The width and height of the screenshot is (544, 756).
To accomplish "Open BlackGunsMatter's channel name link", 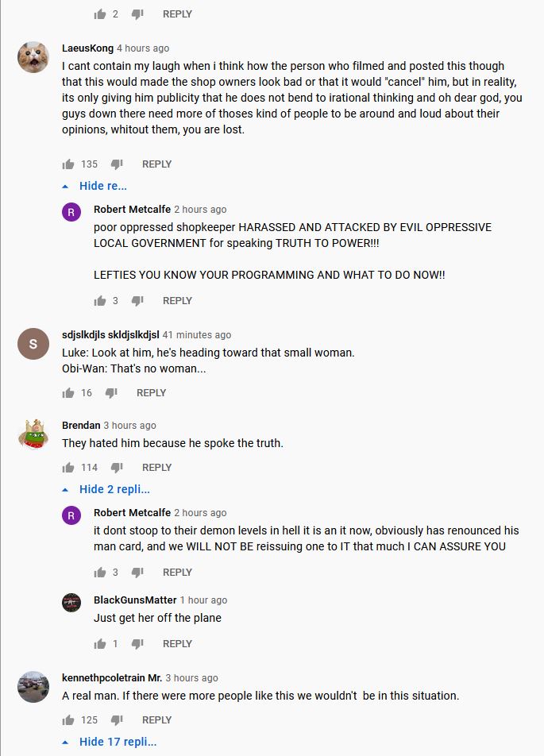I will point(135,600).
